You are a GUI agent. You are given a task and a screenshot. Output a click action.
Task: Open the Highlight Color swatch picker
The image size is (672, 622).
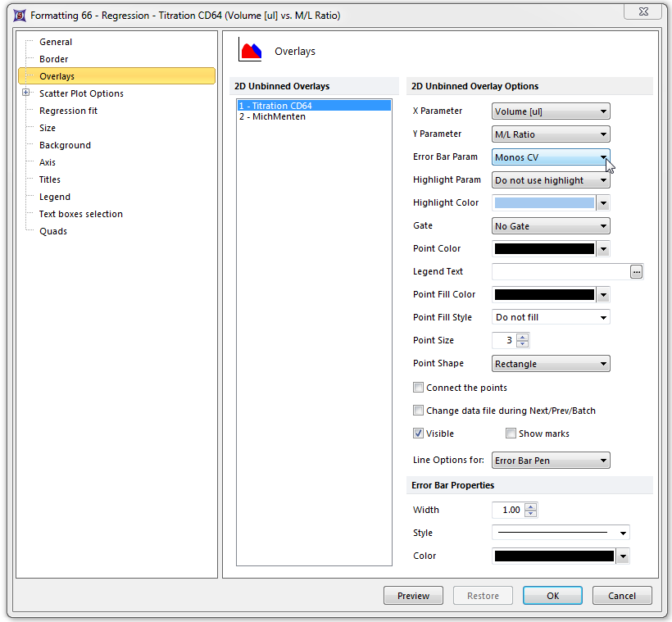pyautogui.click(x=603, y=203)
